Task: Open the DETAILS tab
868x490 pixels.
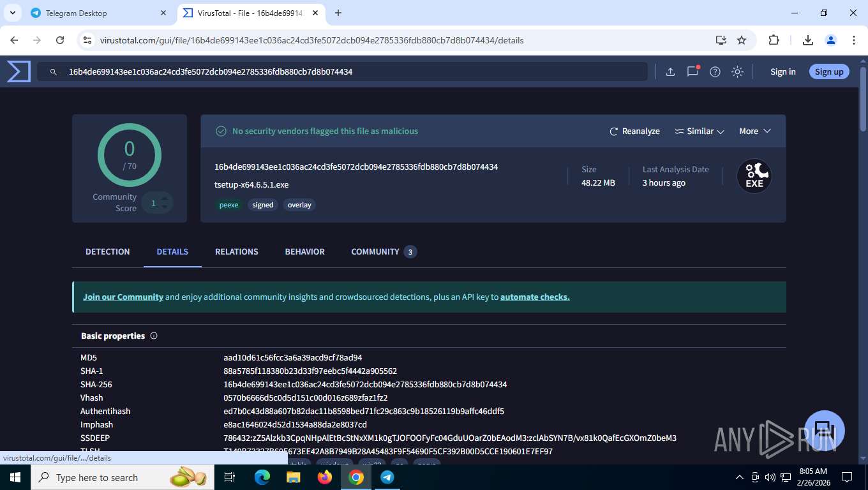Action: (172, 252)
